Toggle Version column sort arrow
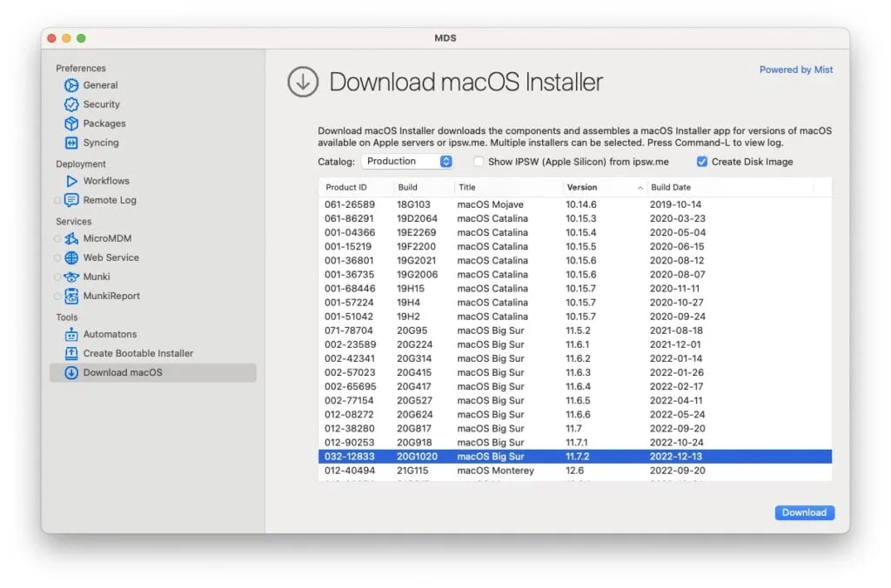891x588 pixels. pos(640,188)
